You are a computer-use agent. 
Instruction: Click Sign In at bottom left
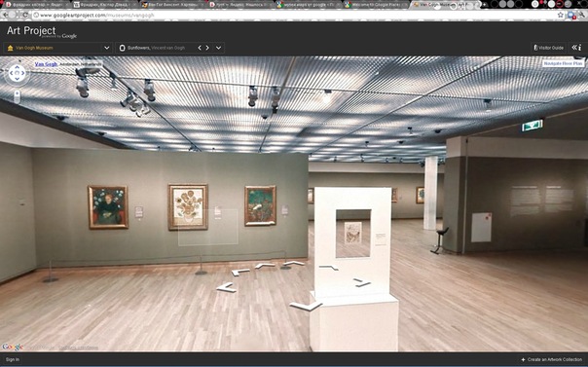tap(13, 359)
